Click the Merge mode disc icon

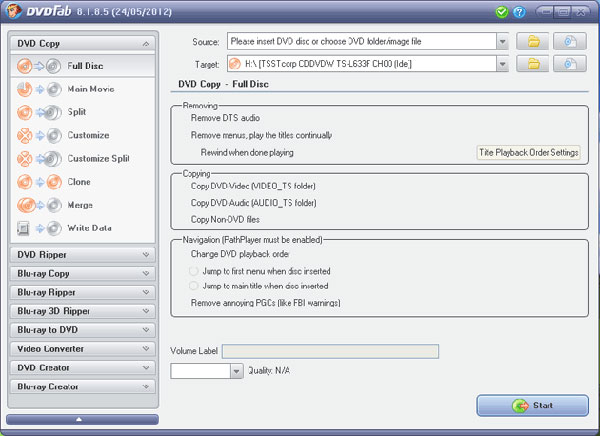click(x=26, y=205)
